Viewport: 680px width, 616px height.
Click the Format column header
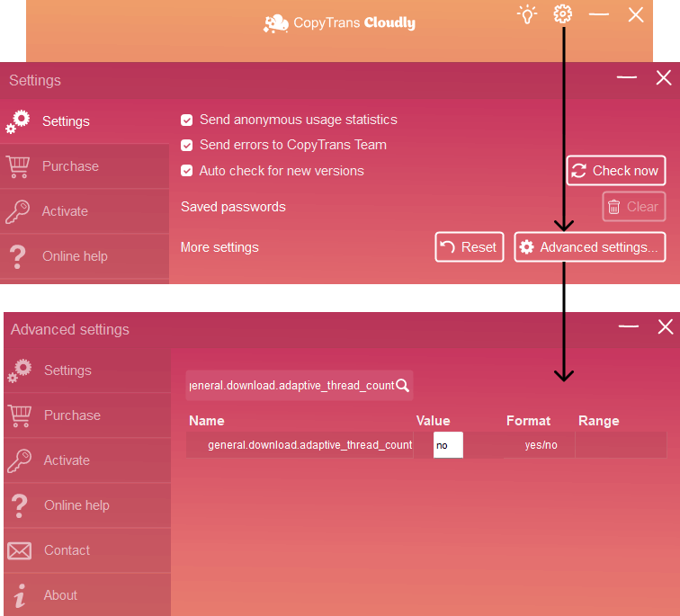[x=528, y=421]
